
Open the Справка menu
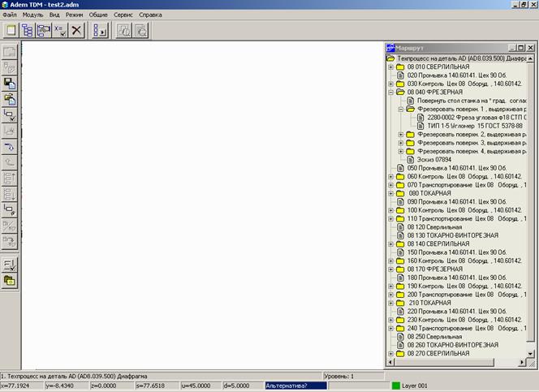click(151, 15)
